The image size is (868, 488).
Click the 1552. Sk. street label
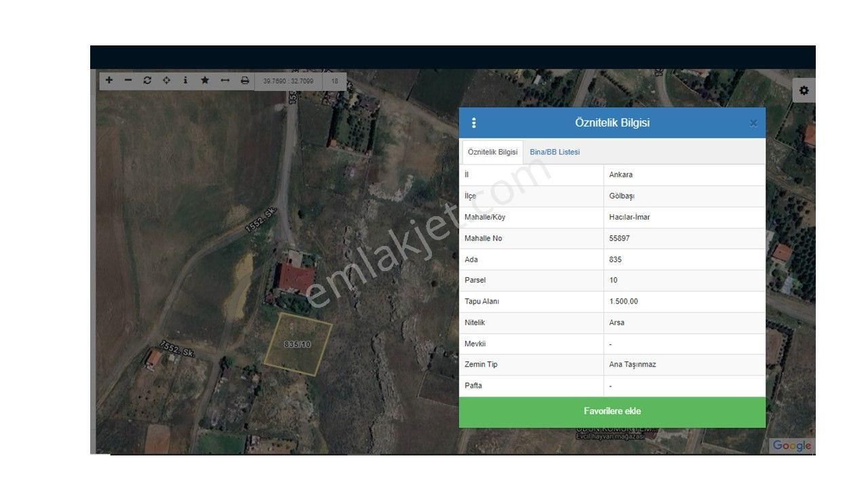click(x=262, y=220)
